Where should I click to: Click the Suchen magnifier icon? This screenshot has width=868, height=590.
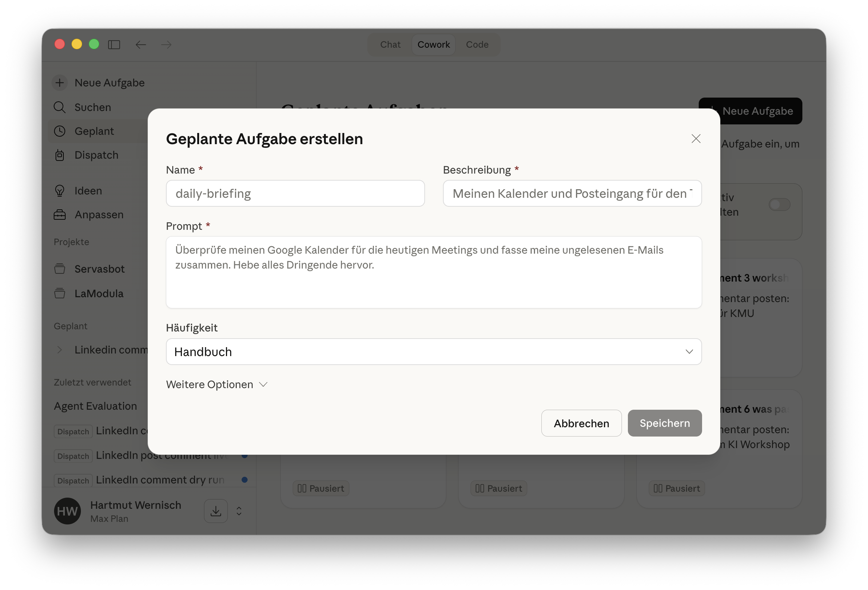point(60,107)
